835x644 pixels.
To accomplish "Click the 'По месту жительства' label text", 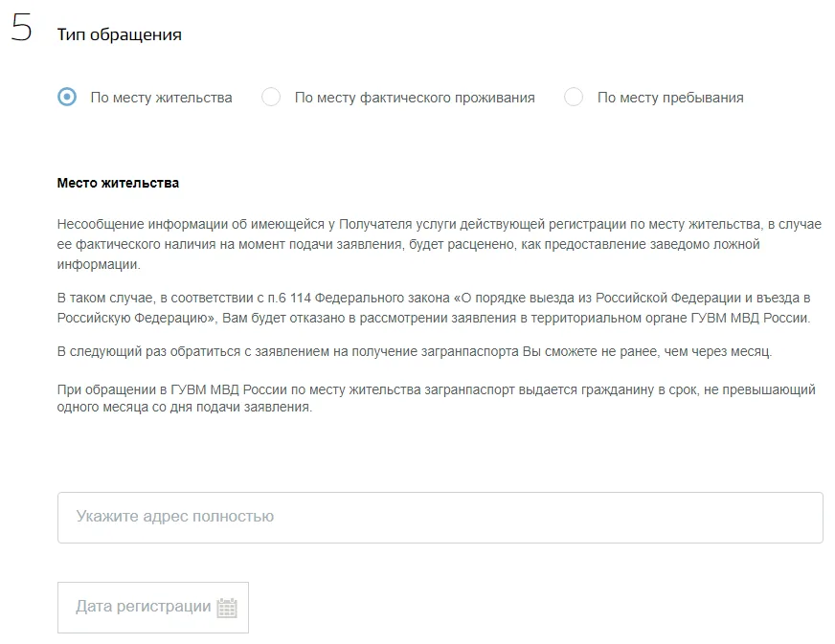I will tap(162, 98).
